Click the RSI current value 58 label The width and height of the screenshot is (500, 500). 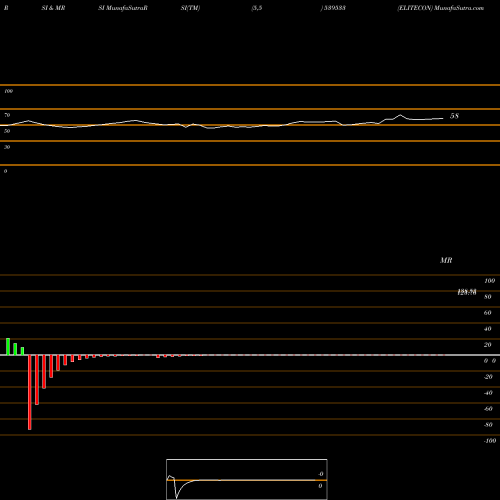(x=454, y=116)
